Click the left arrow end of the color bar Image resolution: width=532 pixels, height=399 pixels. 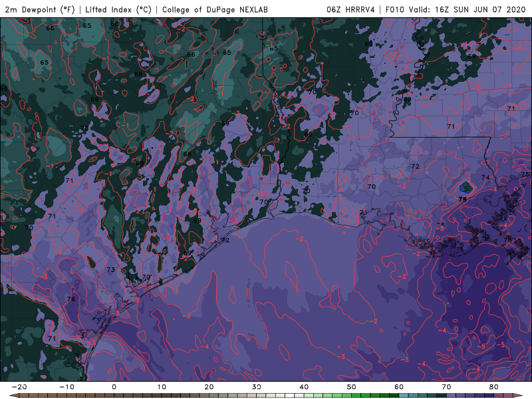tap(13, 396)
